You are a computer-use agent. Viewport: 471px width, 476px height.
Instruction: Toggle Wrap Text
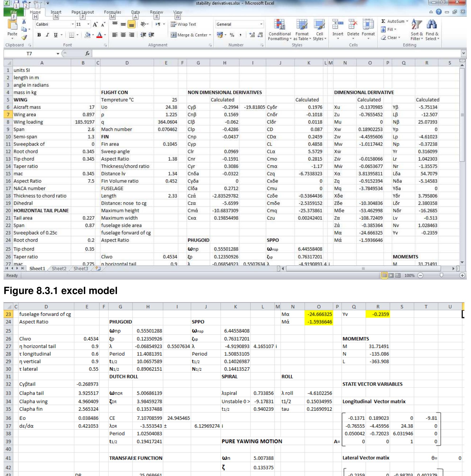pos(183,24)
